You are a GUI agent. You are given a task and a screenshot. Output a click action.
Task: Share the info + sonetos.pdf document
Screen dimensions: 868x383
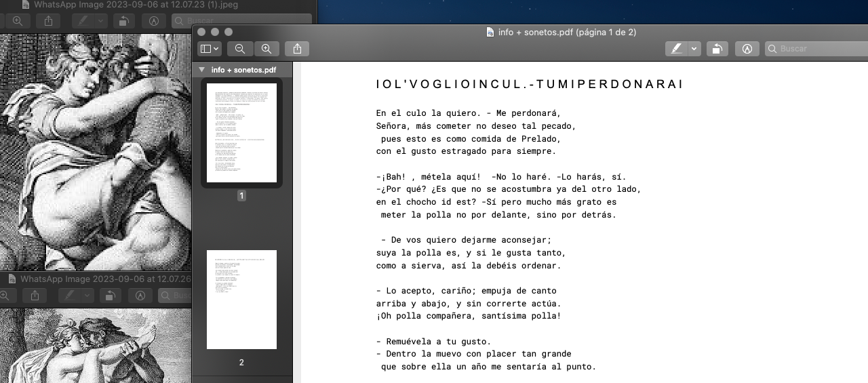[297, 49]
